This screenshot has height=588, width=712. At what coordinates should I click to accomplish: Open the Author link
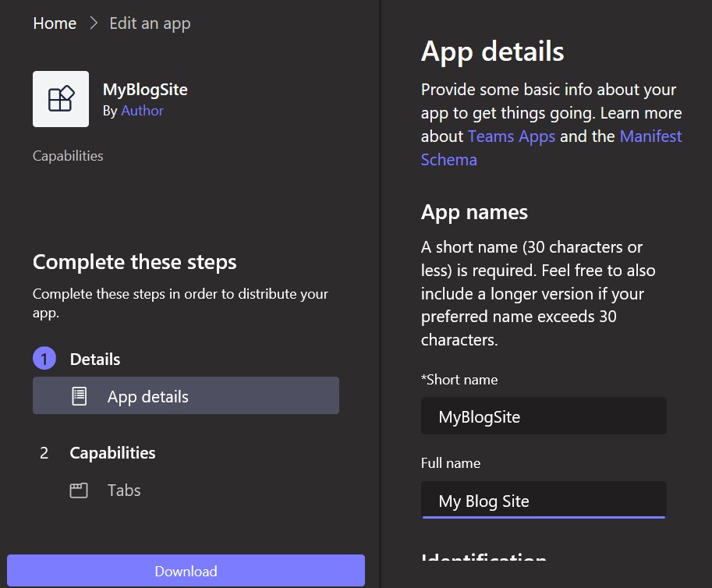(x=142, y=110)
